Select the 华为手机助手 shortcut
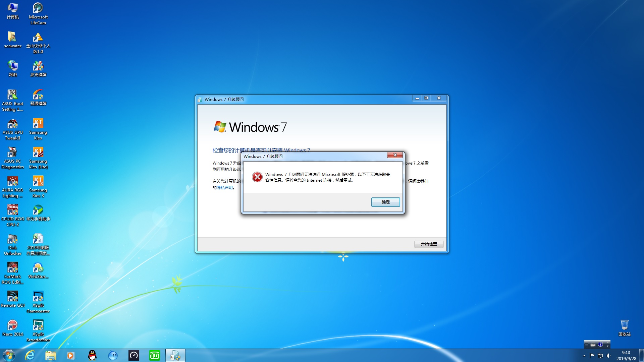Viewport: 644px width, 362px height. point(38,213)
